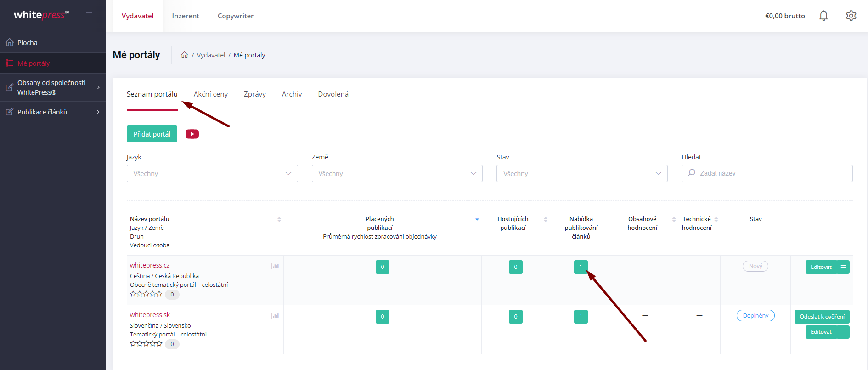The image size is (868, 370).
Task: Click Vydavatel breadcrumb link
Action: pos(211,55)
